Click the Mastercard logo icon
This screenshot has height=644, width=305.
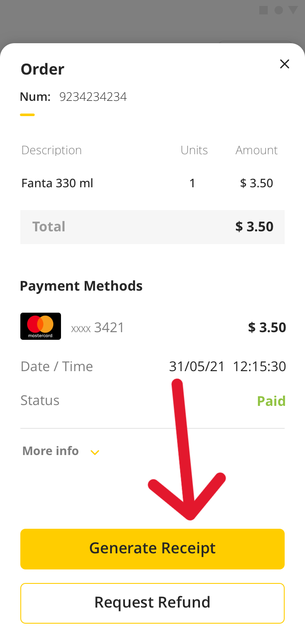tap(41, 326)
